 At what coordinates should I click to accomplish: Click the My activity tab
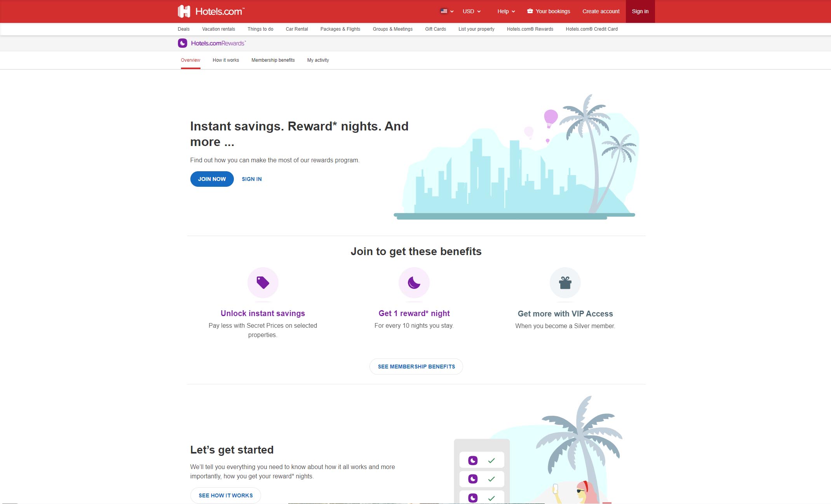coord(317,60)
